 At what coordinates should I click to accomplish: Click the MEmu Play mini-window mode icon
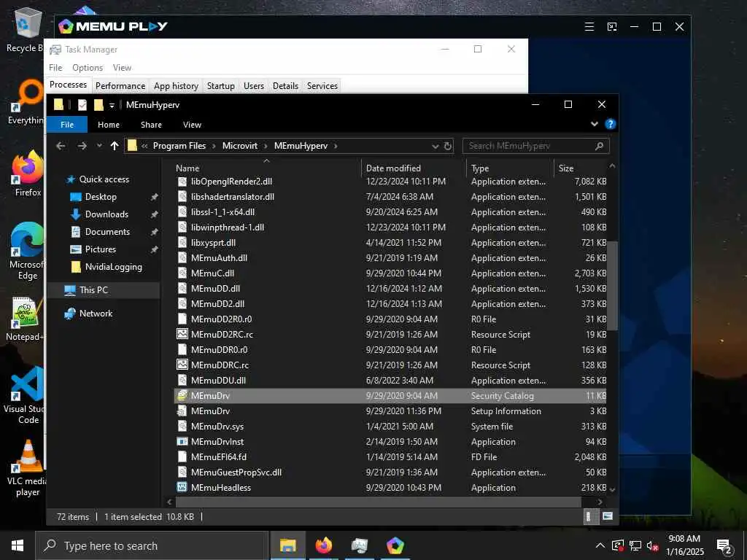point(612,27)
